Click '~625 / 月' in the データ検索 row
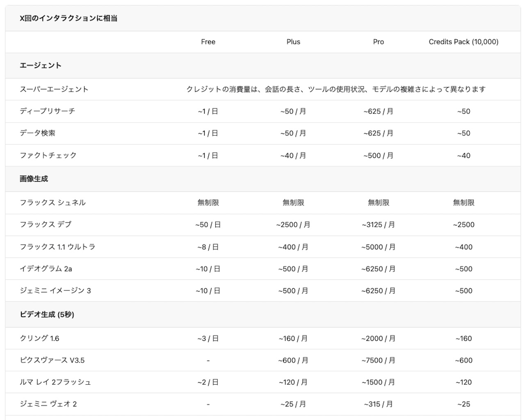Viewport: 525px width, 420px height. pos(379,133)
